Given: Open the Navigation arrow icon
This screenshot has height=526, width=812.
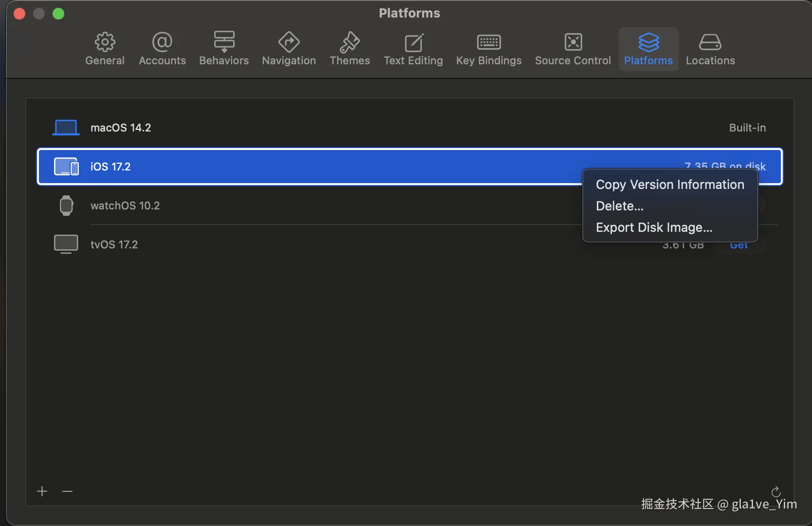Looking at the screenshot, I should coord(289,42).
